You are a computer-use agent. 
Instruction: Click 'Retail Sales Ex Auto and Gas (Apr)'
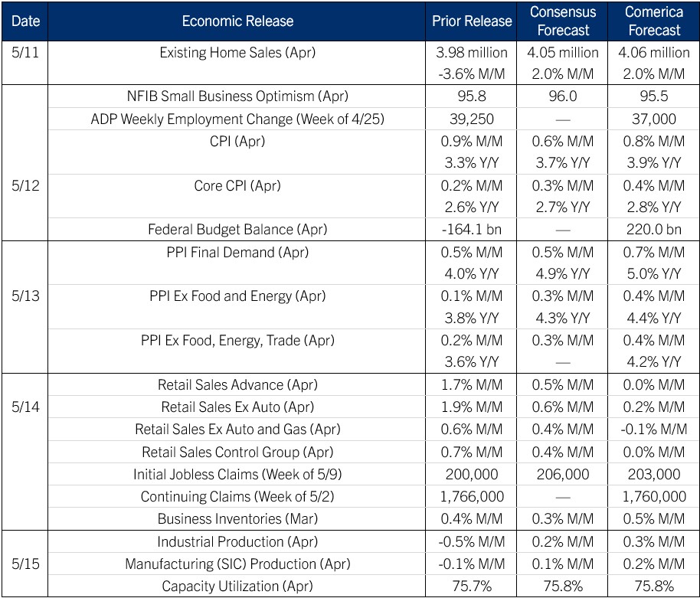pos(237,430)
